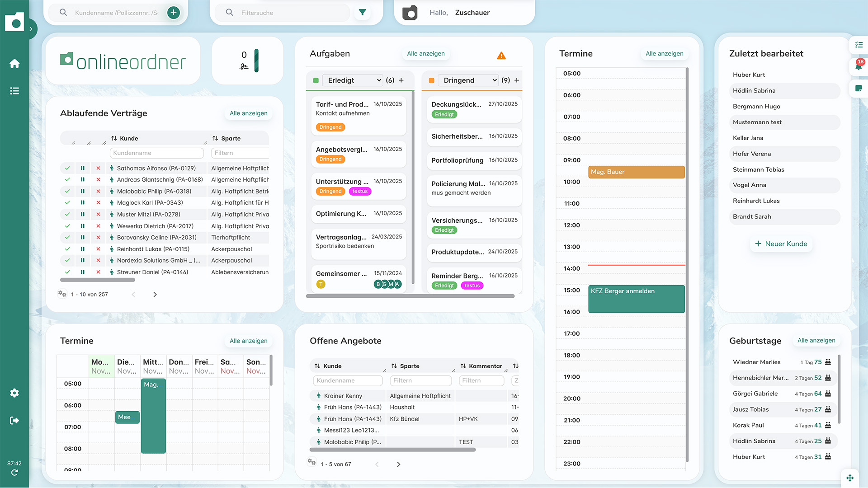Check the green confirm mark for Sathomas Alfonso
Image resolution: width=868 pixels, height=488 pixels.
click(x=67, y=168)
